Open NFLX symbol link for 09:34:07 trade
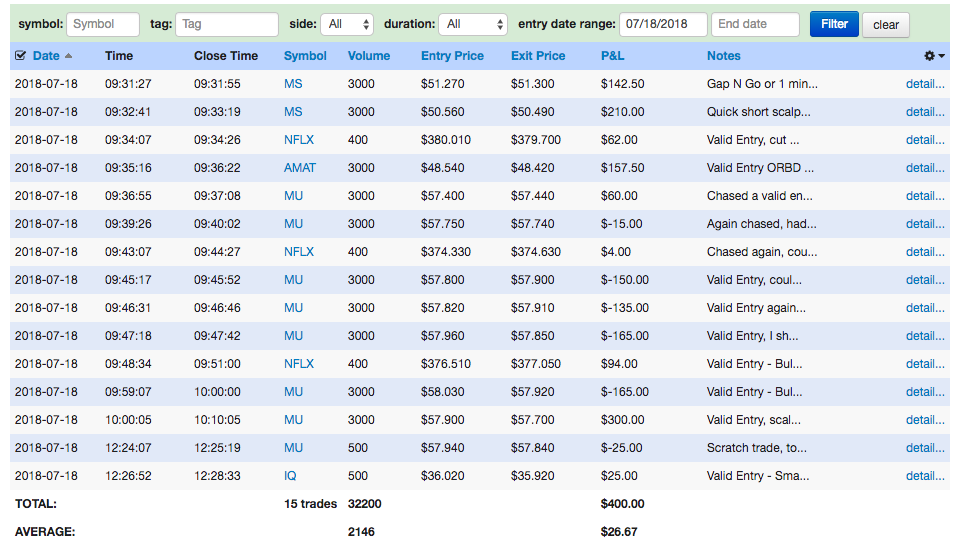The height and width of the screenshot is (548, 959). tap(298, 140)
